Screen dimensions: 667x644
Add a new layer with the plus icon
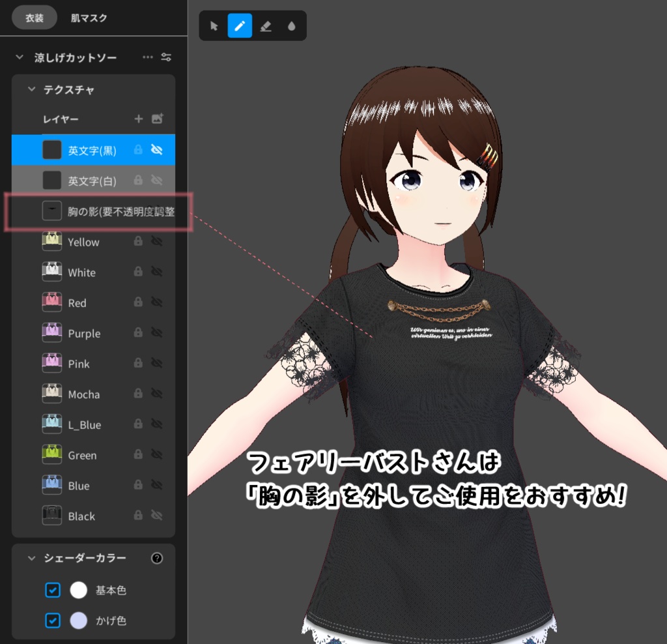[138, 119]
